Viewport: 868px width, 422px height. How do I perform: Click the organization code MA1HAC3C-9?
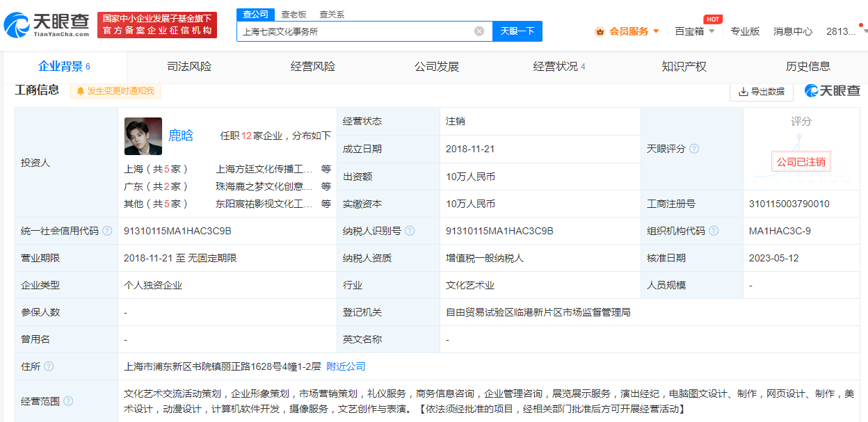click(x=780, y=231)
